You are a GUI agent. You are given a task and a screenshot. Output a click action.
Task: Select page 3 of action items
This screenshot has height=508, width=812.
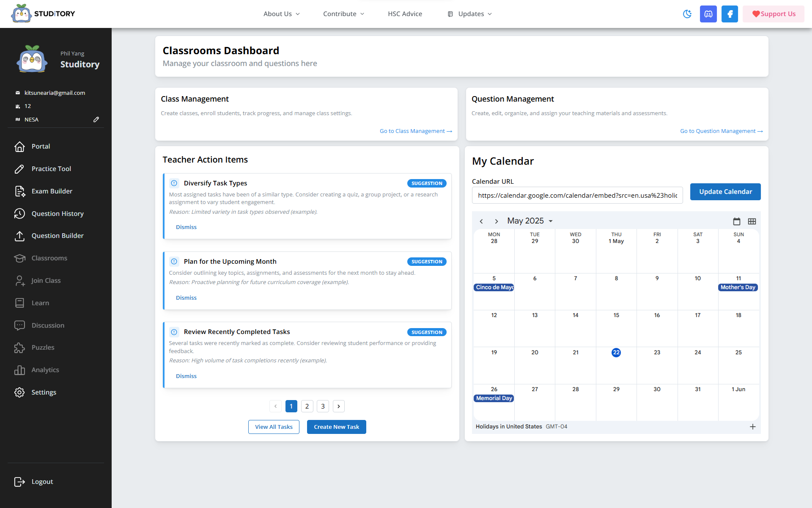click(x=323, y=406)
